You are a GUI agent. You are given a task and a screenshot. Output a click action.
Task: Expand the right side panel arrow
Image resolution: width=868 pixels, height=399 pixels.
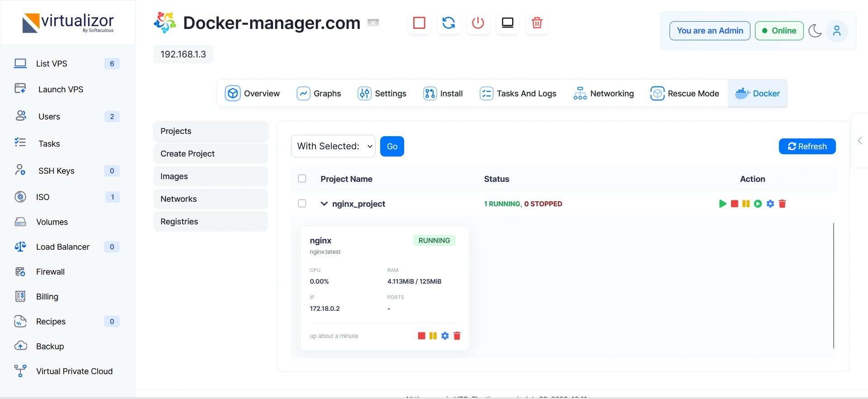[860, 141]
